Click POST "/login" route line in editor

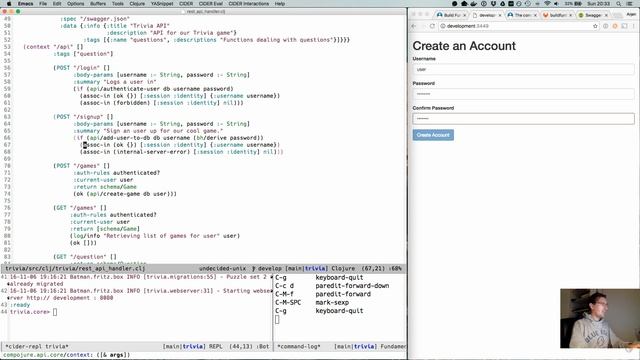point(82,68)
